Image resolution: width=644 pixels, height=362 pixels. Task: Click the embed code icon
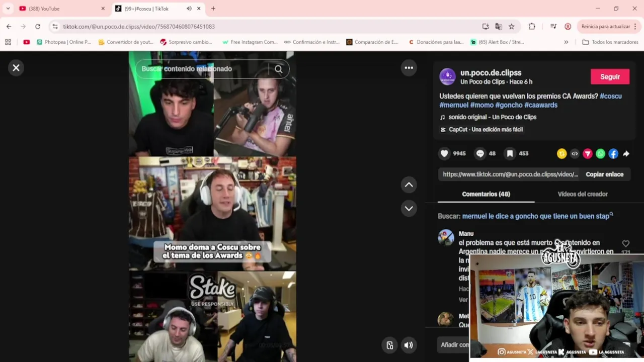tap(575, 154)
